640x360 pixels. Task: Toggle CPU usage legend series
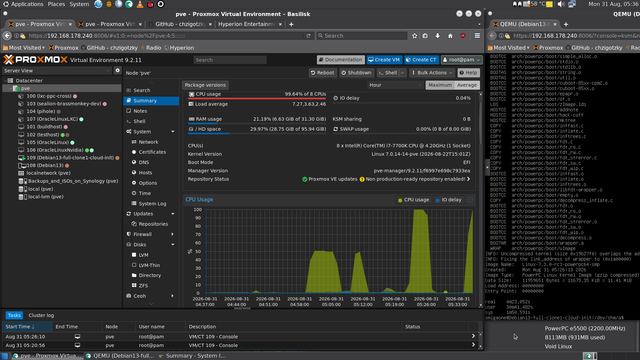pos(413,200)
